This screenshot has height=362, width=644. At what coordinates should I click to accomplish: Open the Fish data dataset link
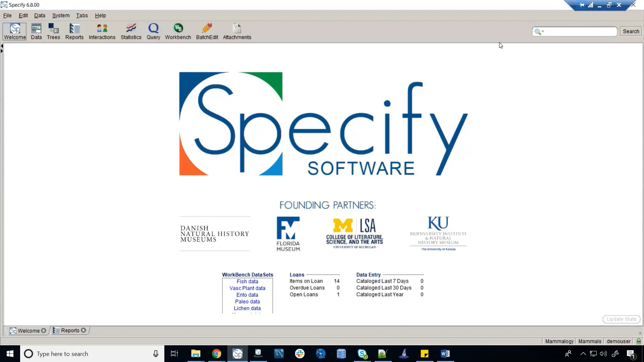(x=247, y=282)
